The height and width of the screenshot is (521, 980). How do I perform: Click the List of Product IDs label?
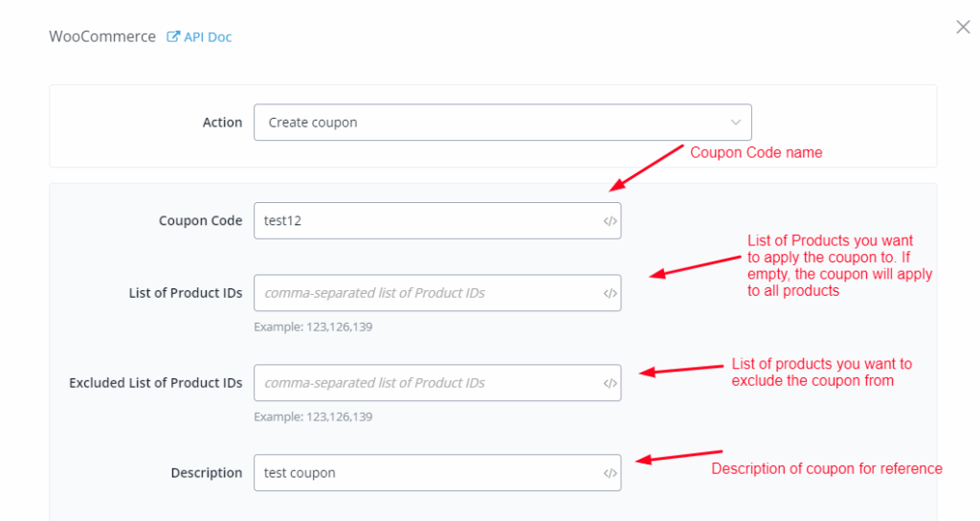coord(186,293)
